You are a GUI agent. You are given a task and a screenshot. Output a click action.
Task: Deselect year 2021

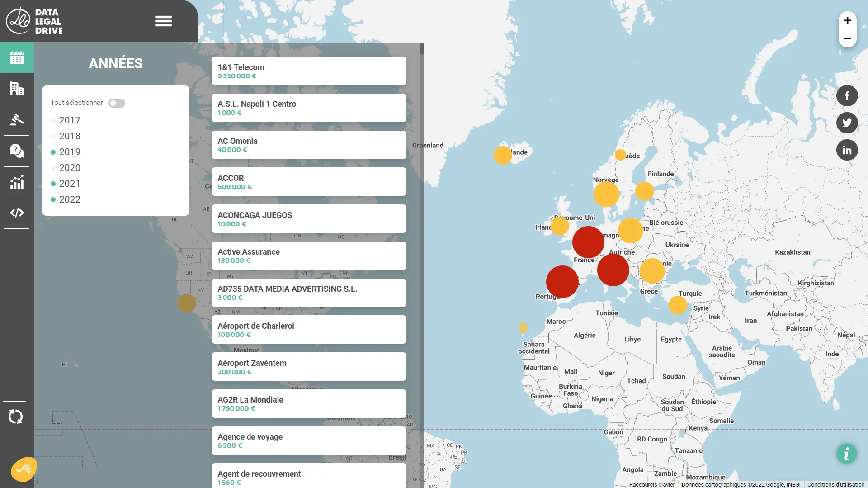coord(66,184)
